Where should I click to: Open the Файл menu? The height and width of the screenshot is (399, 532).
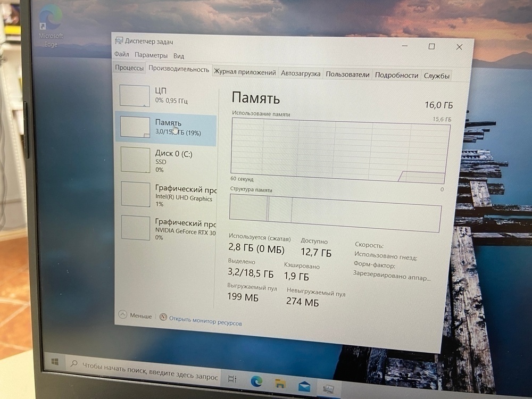[121, 54]
